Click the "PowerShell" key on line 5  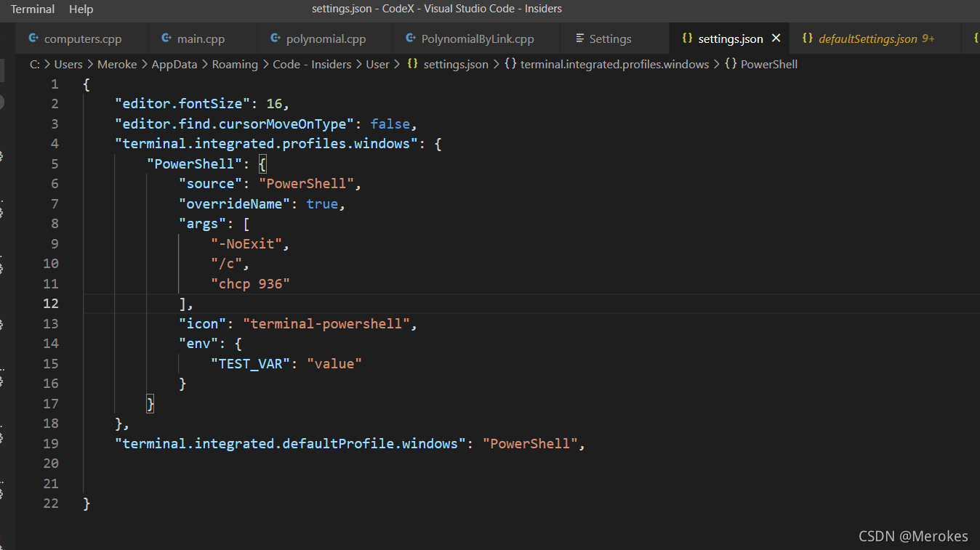pos(194,164)
